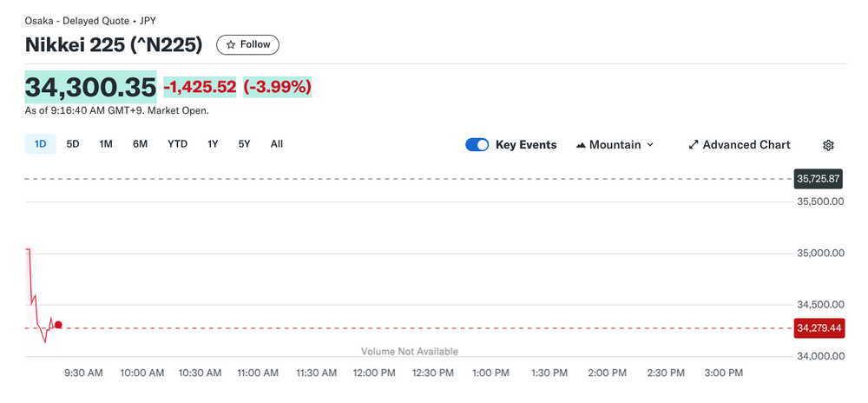Switch to YTD chart range
The width and height of the screenshot is (868, 403).
click(x=177, y=144)
